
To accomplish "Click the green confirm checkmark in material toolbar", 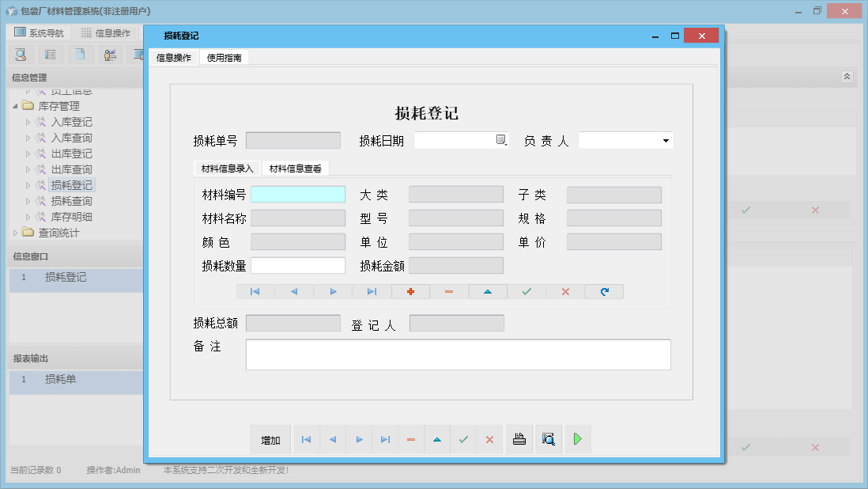I will pos(526,291).
